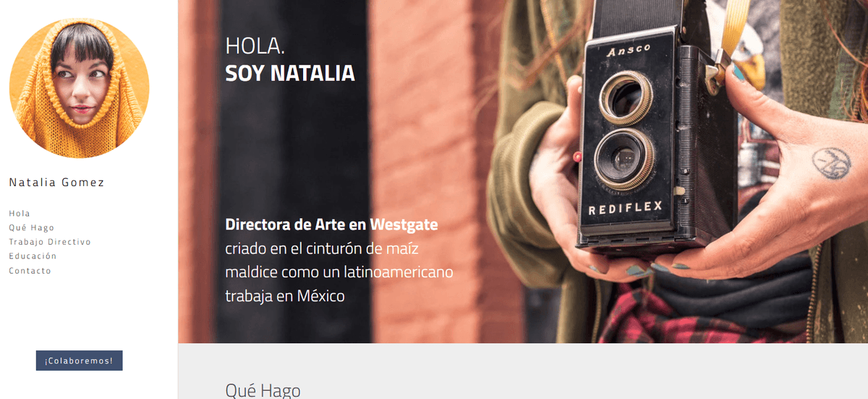Click Directora de Arte en Westgate text
The height and width of the screenshot is (399, 868).
(331, 224)
